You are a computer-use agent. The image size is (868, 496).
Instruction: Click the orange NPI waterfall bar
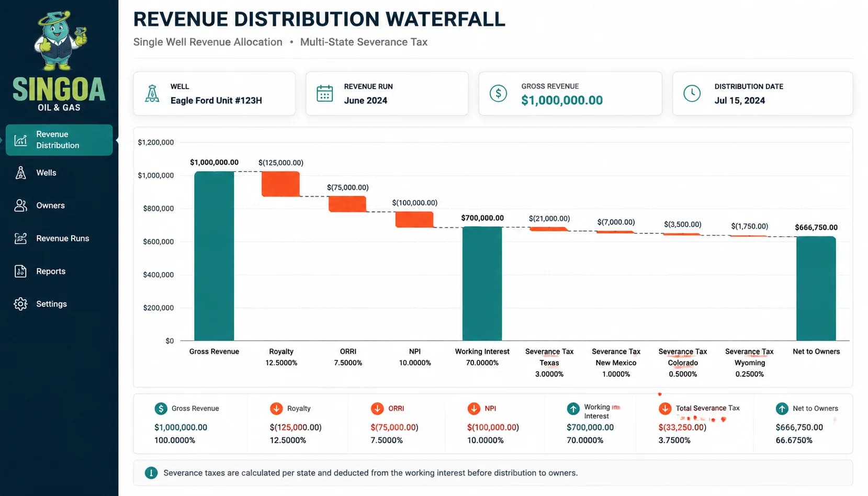pyautogui.click(x=414, y=219)
